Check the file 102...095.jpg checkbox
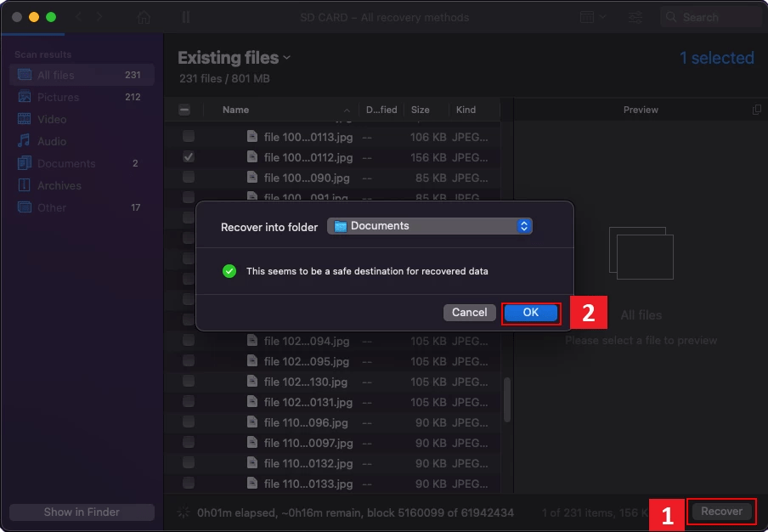Image resolution: width=768 pixels, height=532 pixels. click(x=189, y=360)
